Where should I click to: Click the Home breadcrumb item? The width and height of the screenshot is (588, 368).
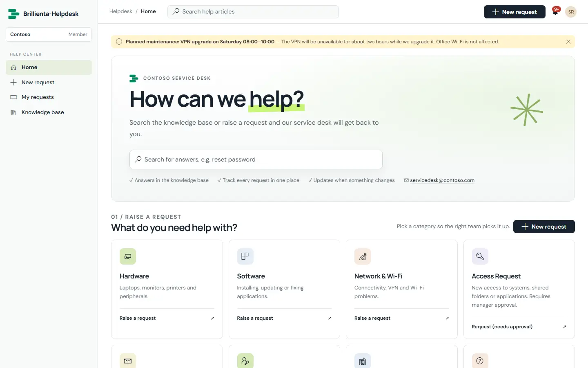(x=148, y=11)
